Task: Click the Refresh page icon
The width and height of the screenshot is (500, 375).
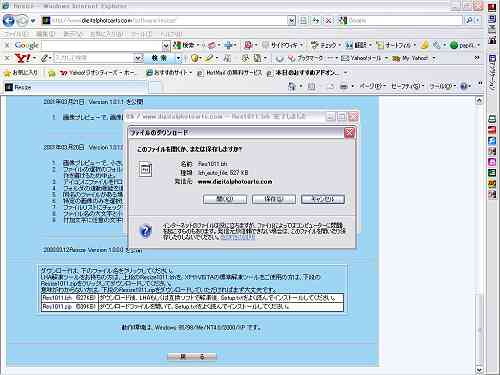Action: click(315, 21)
